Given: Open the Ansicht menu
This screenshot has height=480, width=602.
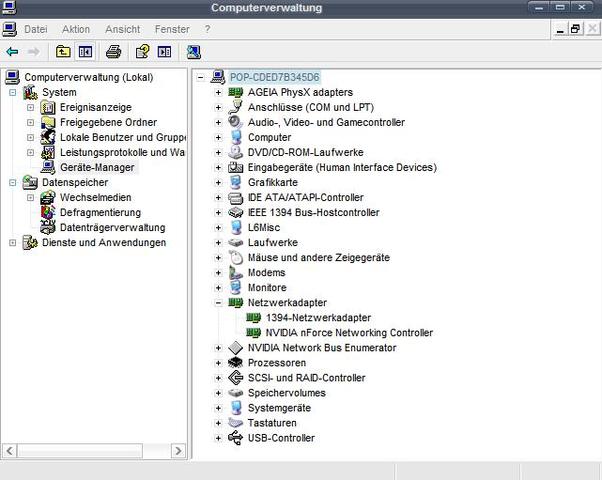Looking at the screenshot, I should pos(122,29).
